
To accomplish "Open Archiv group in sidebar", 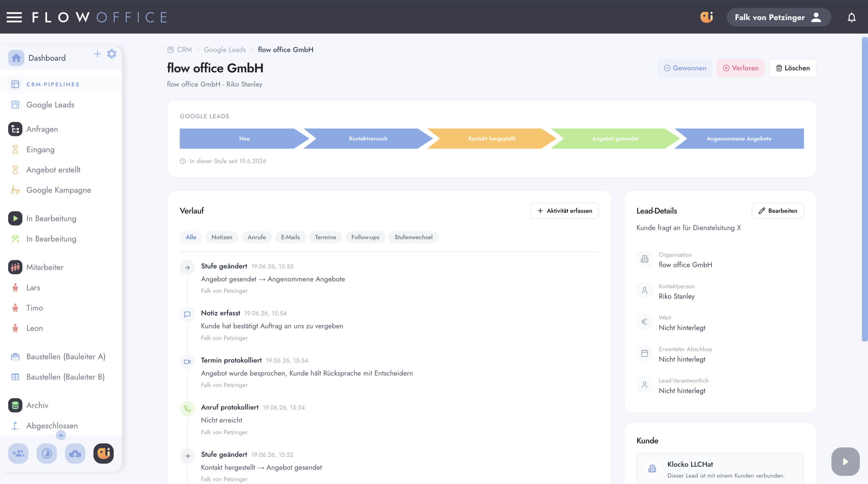I will tap(37, 405).
